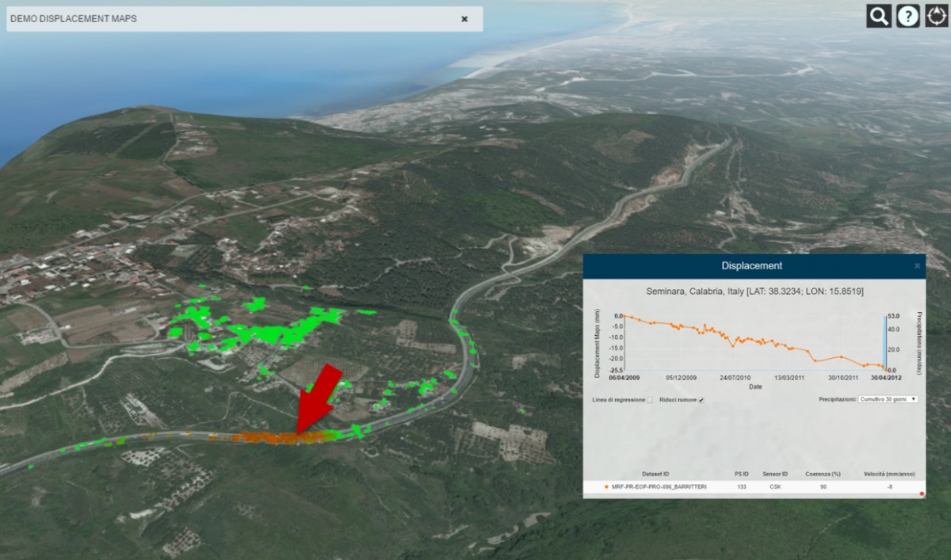951x560 pixels.
Task: Click the help question mark icon
Action: [907, 16]
